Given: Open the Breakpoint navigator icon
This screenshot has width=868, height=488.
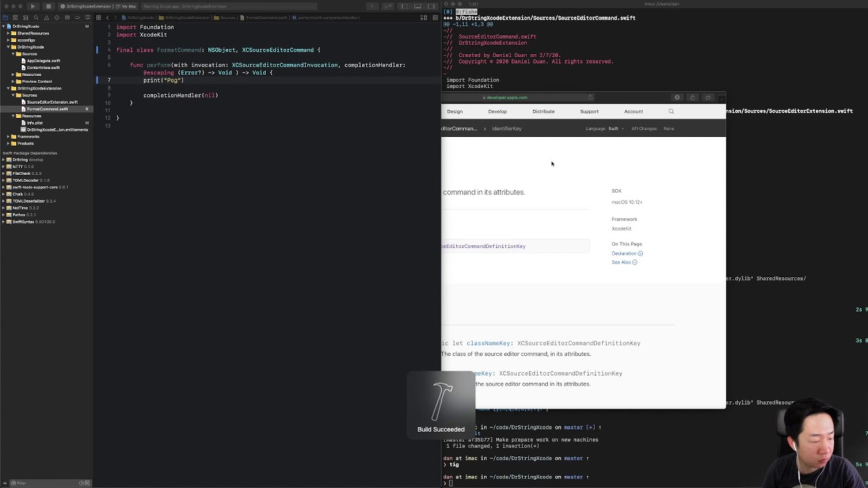Looking at the screenshot, I should pos(77,18).
